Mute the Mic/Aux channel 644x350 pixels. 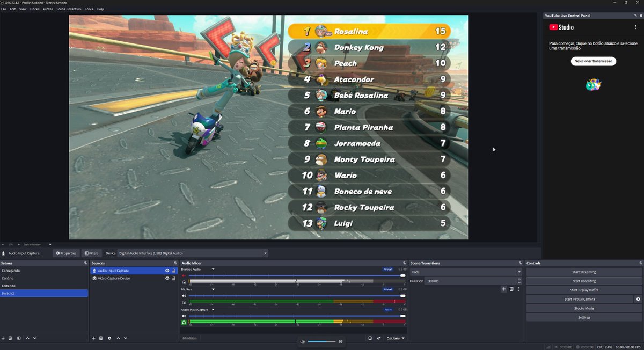(x=184, y=296)
